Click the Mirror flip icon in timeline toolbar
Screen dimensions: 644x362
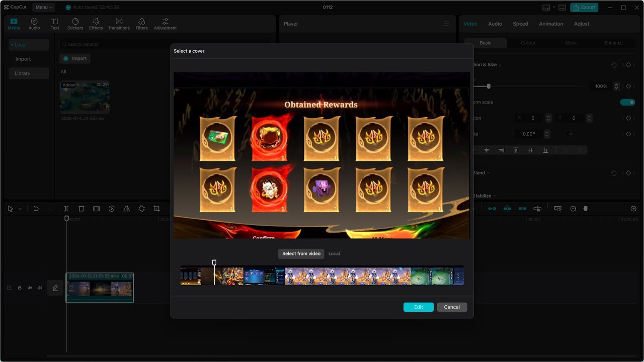pos(126,209)
